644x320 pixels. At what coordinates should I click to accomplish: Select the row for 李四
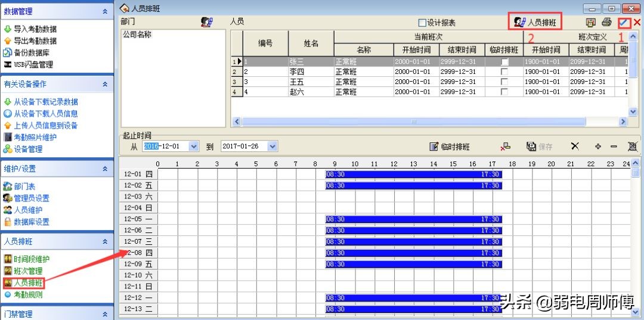click(x=429, y=72)
